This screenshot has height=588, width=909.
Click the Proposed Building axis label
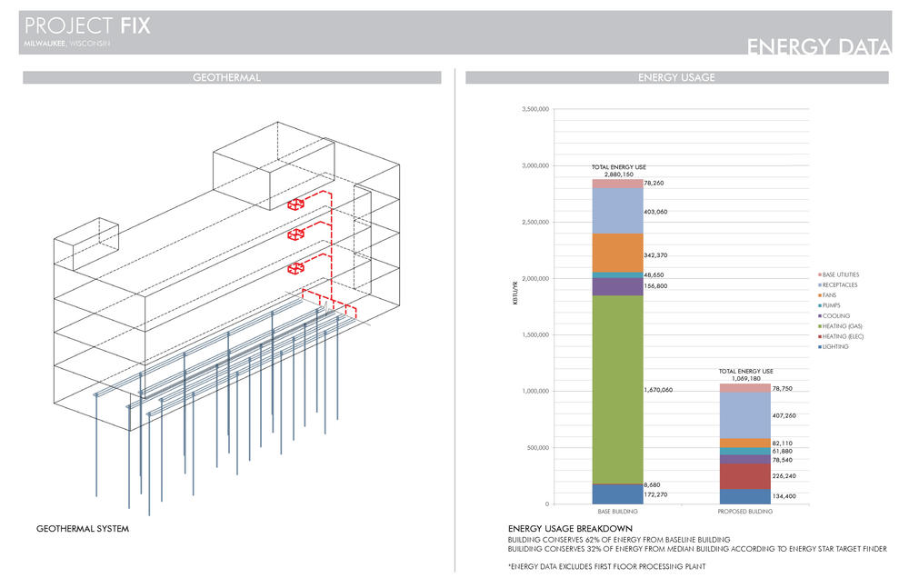[x=744, y=513]
